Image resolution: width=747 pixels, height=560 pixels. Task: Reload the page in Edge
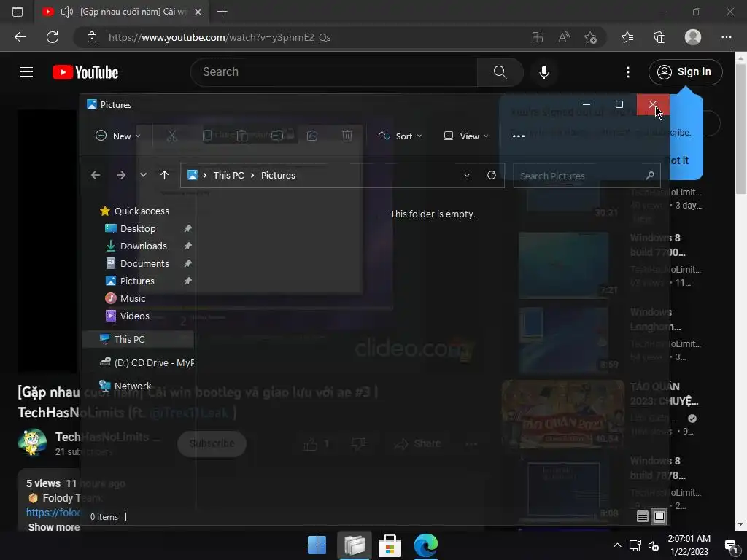point(53,37)
